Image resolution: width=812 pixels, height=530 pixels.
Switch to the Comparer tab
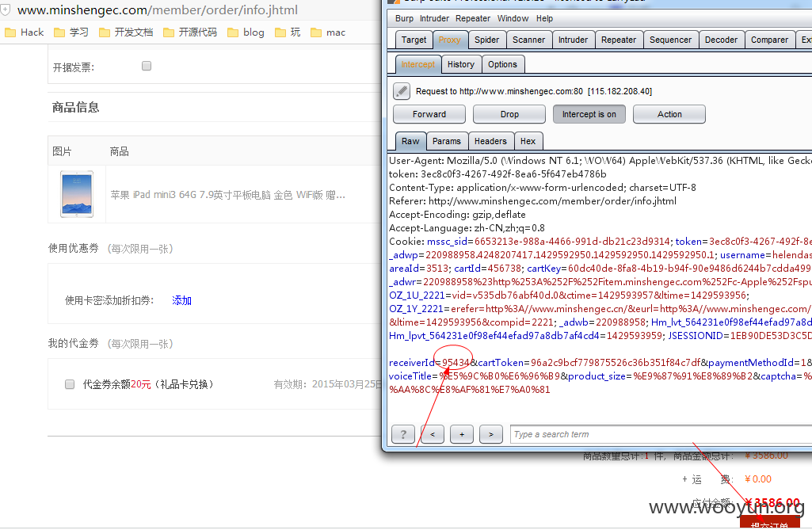[769, 40]
